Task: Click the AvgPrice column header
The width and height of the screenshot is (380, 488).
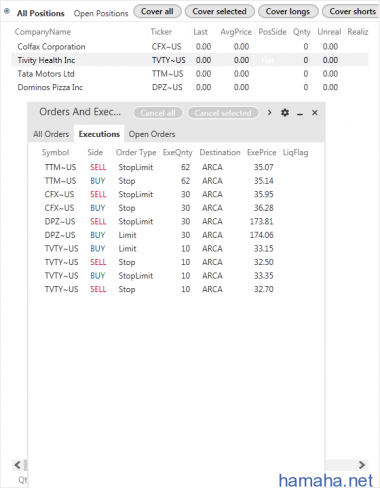Action: point(236,32)
